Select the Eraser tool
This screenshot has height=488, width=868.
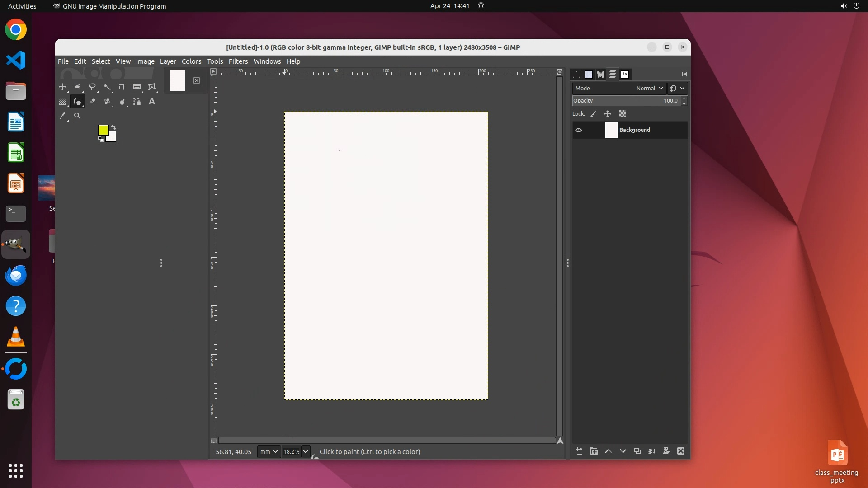(x=92, y=102)
